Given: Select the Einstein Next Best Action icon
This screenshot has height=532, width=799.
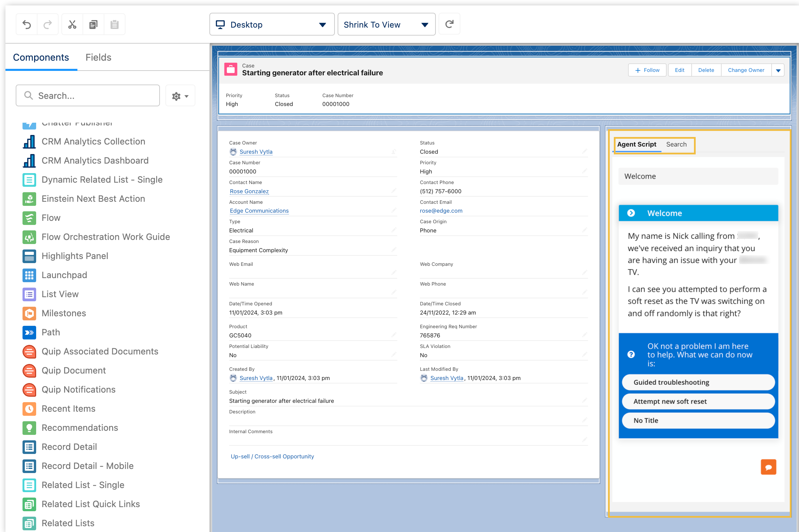Looking at the screenshot, I should click(29, 199).
